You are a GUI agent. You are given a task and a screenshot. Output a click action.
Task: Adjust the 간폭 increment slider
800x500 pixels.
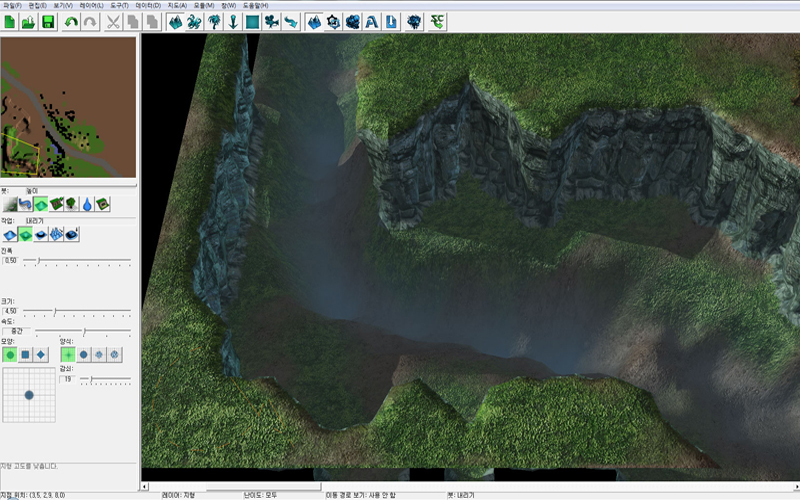tap(77, 261)
